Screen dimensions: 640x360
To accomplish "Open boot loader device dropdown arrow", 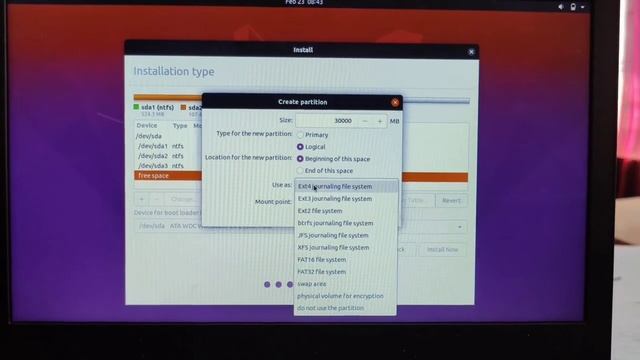I will pyautogui.click(x=460, y=227).
